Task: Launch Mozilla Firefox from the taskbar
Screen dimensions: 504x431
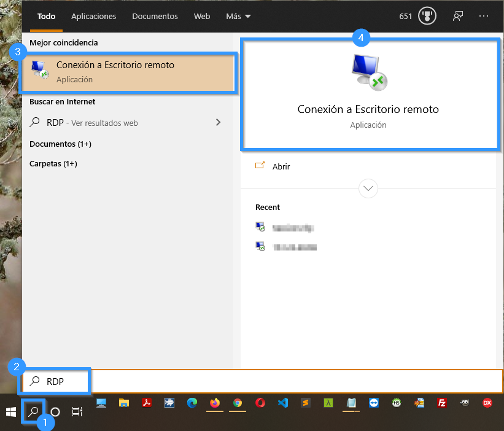Action: click(214, 403)
